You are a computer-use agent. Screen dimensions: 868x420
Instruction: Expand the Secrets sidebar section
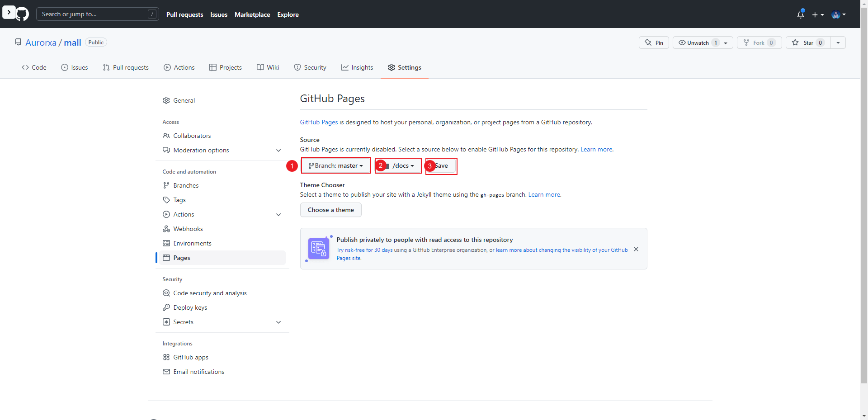[278, 322]
